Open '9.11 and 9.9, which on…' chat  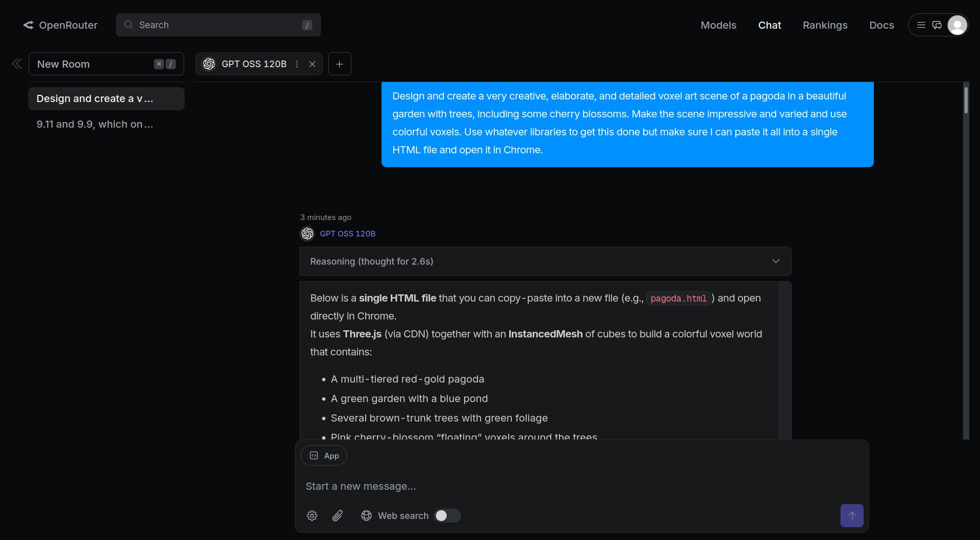(106, 124)
